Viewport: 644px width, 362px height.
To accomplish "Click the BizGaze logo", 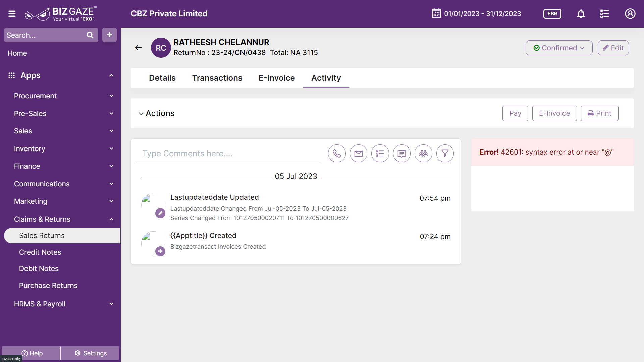I will (61, 14).
